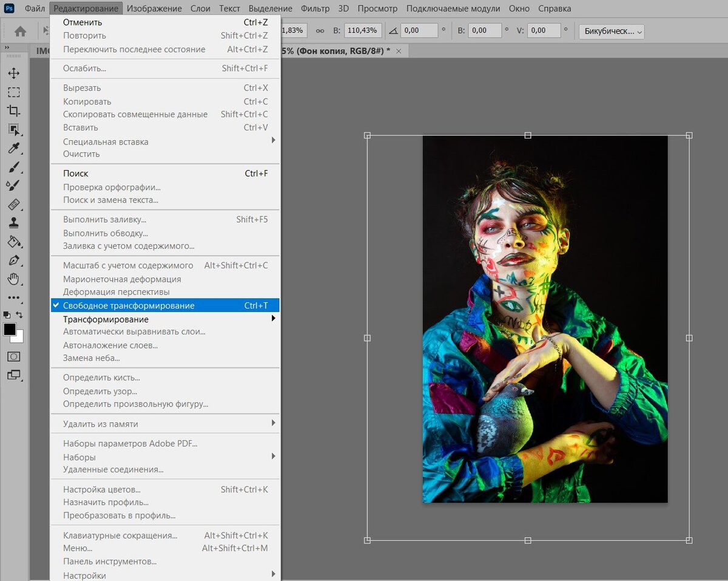Open the Изображение menu
The width and height of the screenshot is (728, 581).
[154, 8]
